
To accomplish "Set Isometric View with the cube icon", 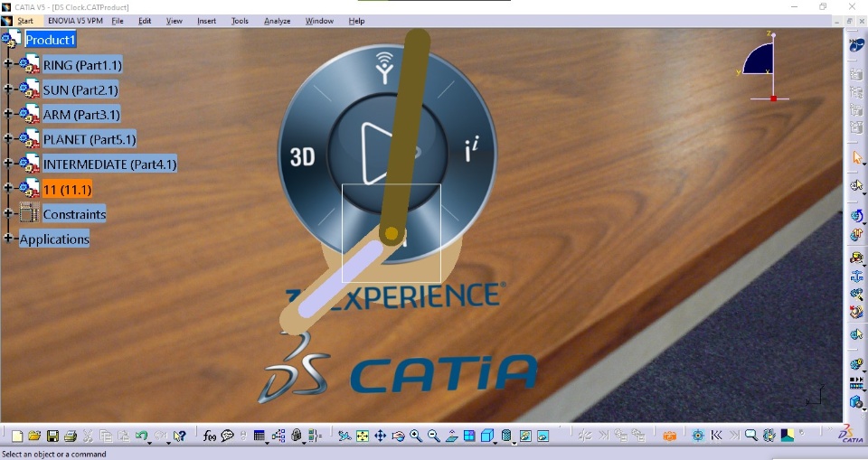I will click(486, 437).
